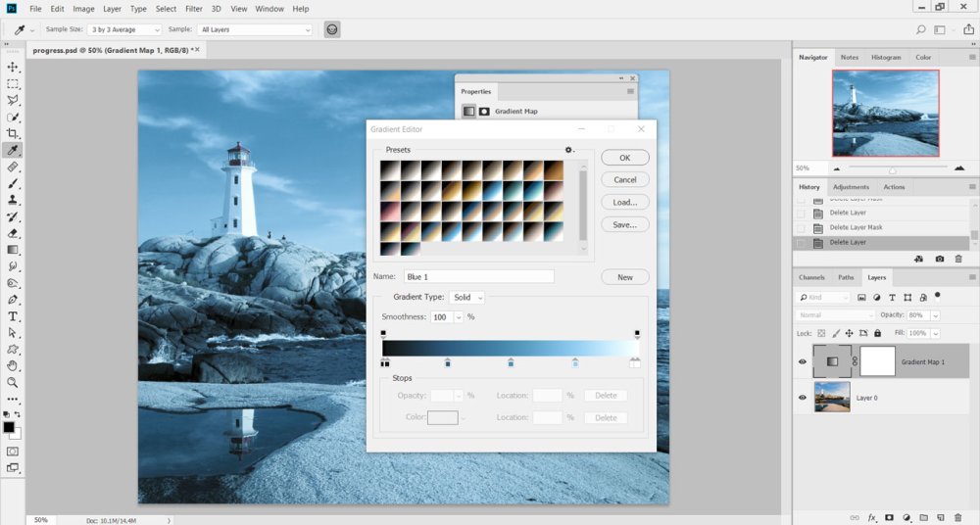Click Cancel in Gradient Editor
This screenshot has width=980, height=525.
coord(625,180)
